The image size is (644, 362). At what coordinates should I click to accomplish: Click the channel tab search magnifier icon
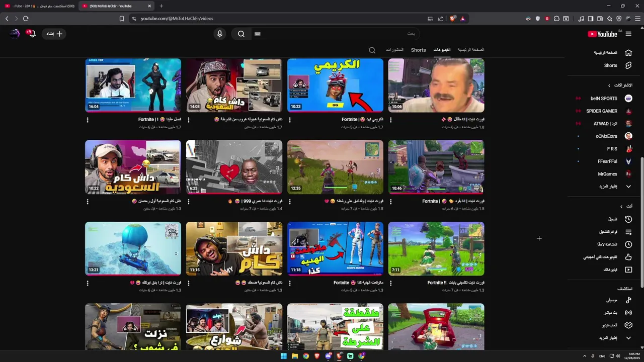372,50
